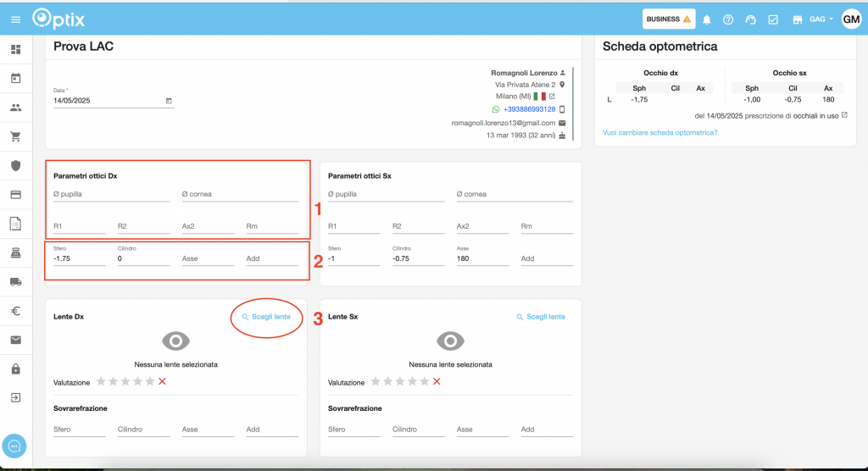
Task: Click the delivery truck sidebar icon
Action: 15,282
